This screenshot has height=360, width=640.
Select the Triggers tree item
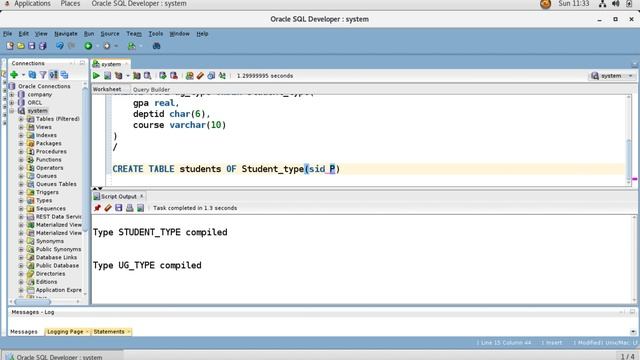[x=47, y=192]
